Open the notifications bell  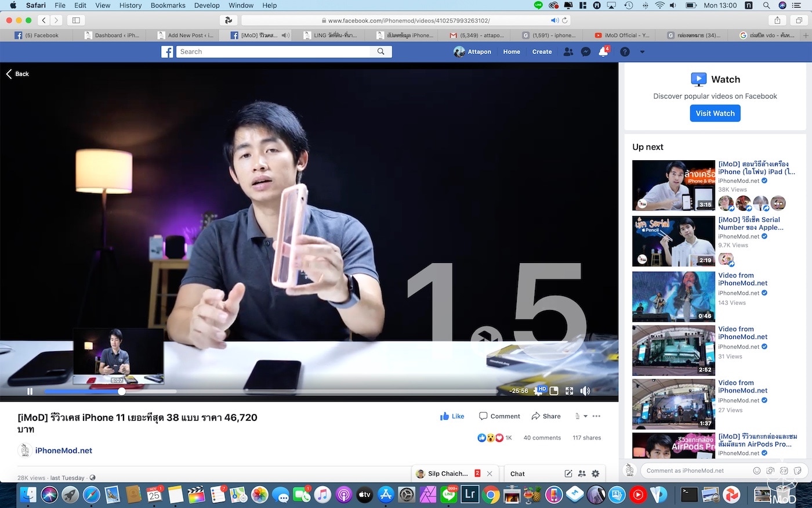(x=603, y=52)
